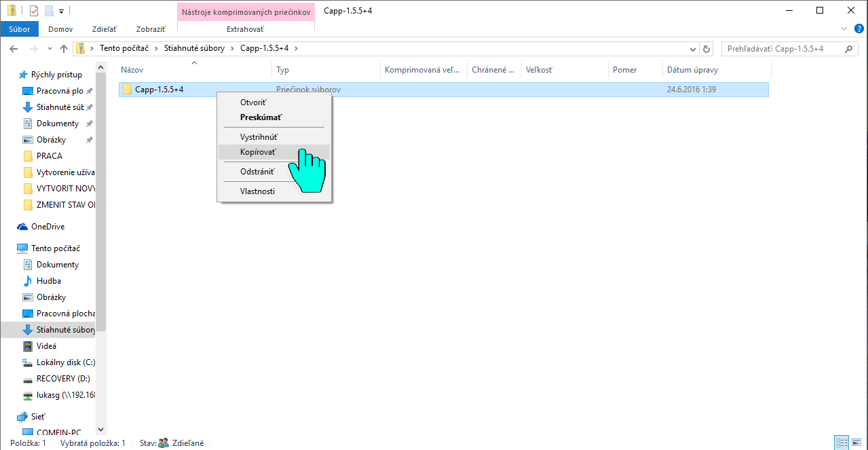Open the Help question mark icon
The image size is (868, 450).
click(858, 29)
